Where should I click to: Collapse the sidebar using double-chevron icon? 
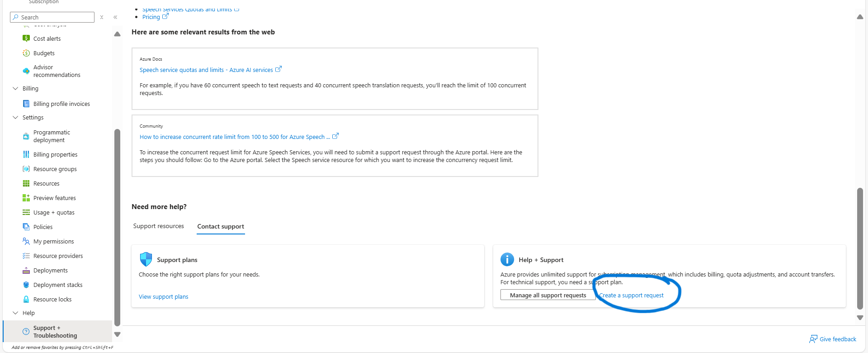coord(115,17)
